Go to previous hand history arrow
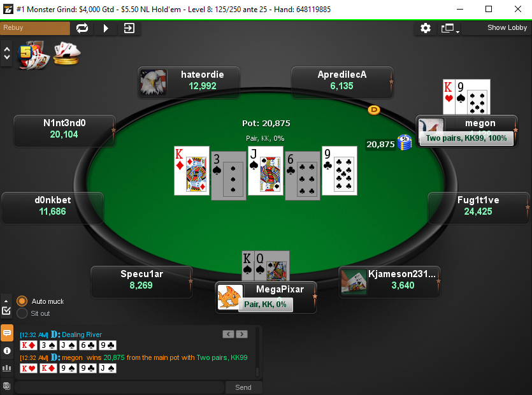 point(228,334)
